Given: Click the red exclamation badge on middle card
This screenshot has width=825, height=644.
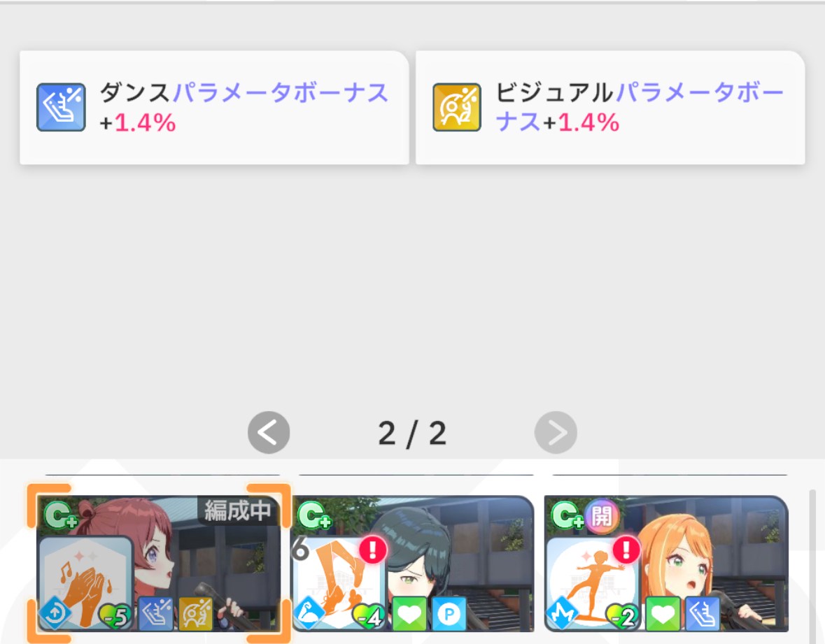Looking at the screenshot, I should tap(373, 550).
